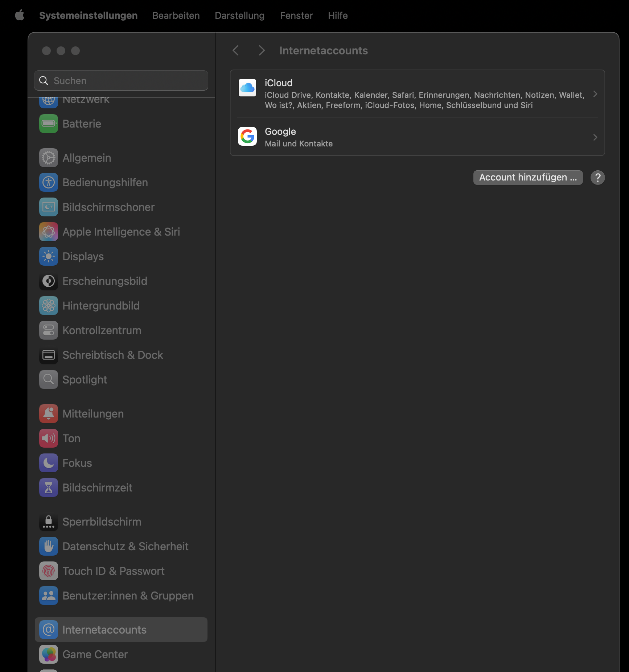Image resolution: width=629 pixels, height=672 pixels.
Task: Open the Allgemein gear icon
Action: (49, 158)
